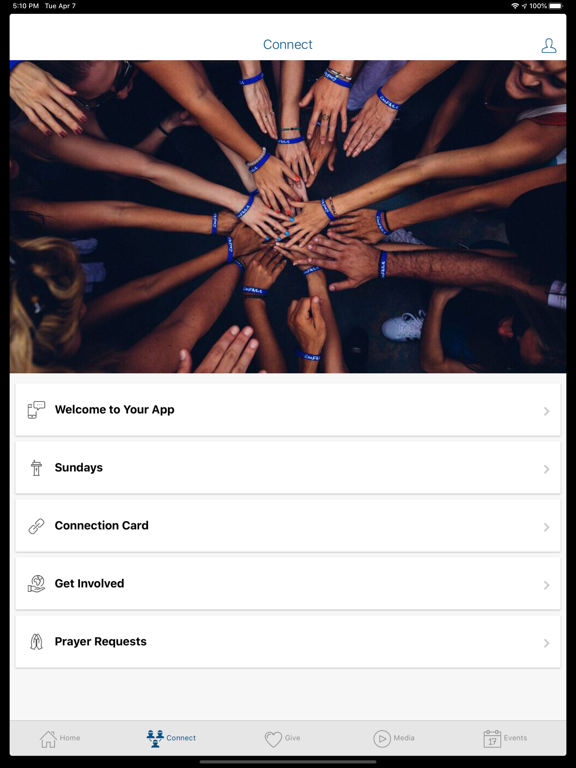This screenshot has width=576, height=768.
Task: Tap the play circle Media icon
Action: click(382, 739)
